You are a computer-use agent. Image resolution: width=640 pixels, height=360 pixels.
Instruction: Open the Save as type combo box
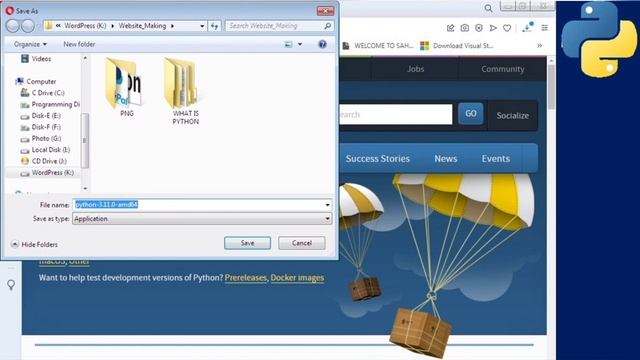(202, 219)
